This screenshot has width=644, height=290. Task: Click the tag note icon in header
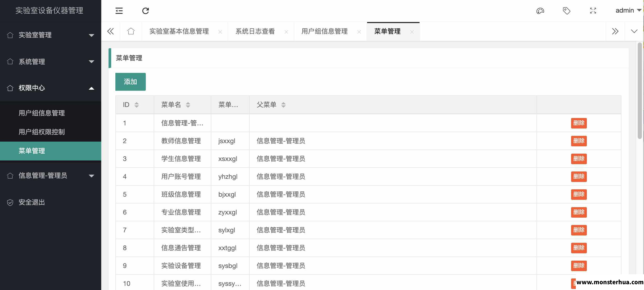tap(567, 11)
